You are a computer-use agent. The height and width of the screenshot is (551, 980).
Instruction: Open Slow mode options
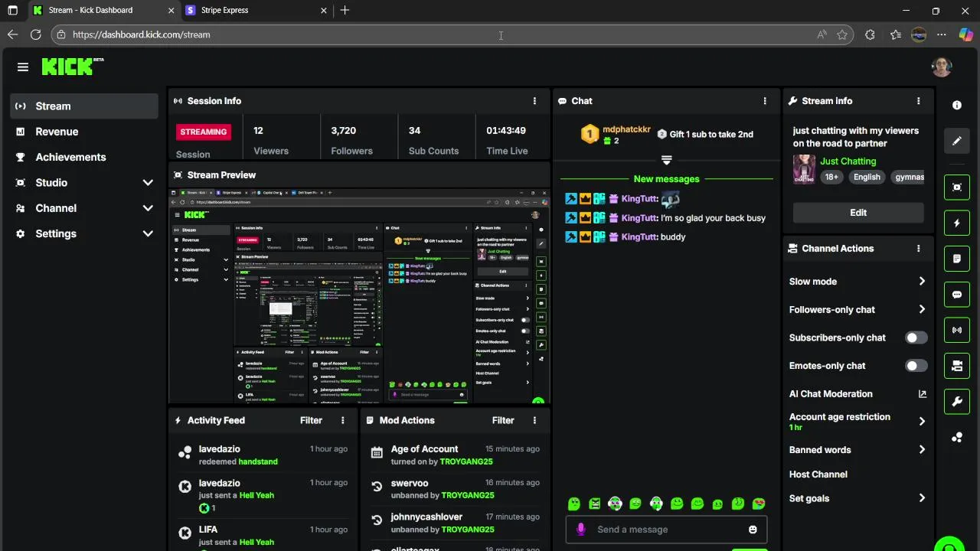857,282
